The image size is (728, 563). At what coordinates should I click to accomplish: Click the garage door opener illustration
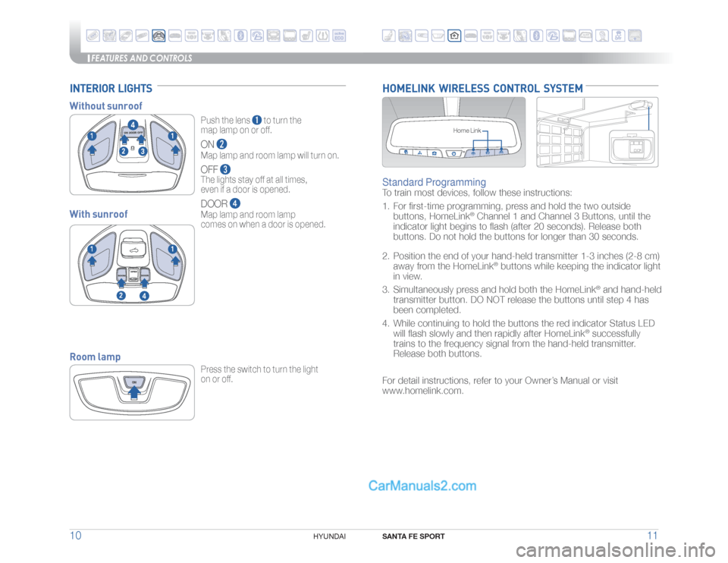[598, 132]
